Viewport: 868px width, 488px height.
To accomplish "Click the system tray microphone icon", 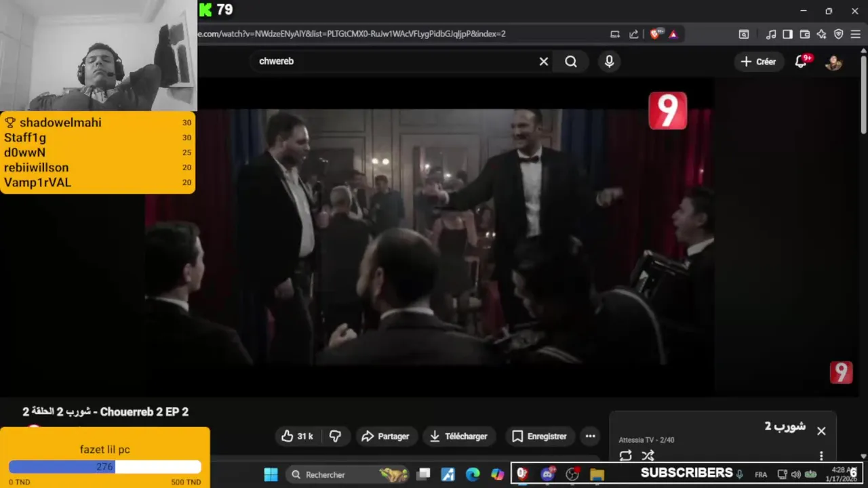I will pos(740,474).
